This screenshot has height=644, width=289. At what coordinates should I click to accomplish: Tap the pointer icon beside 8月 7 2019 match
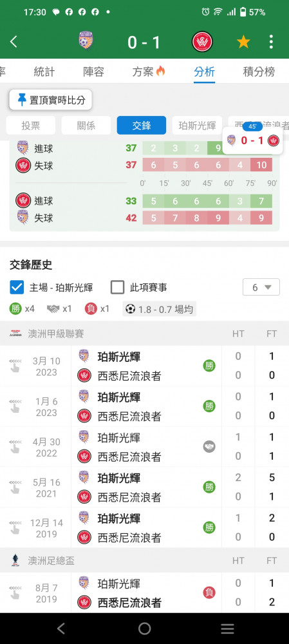[15, 592]
